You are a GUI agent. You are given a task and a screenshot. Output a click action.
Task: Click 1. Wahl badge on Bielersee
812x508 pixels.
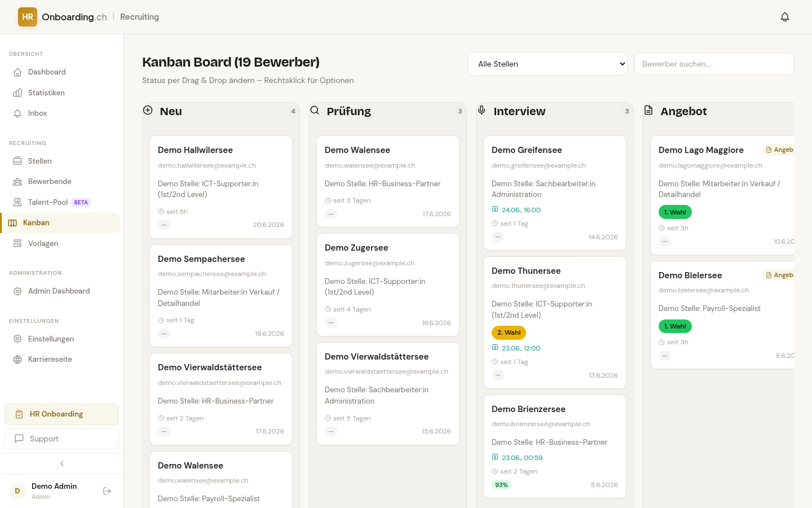tap(675, 326)
